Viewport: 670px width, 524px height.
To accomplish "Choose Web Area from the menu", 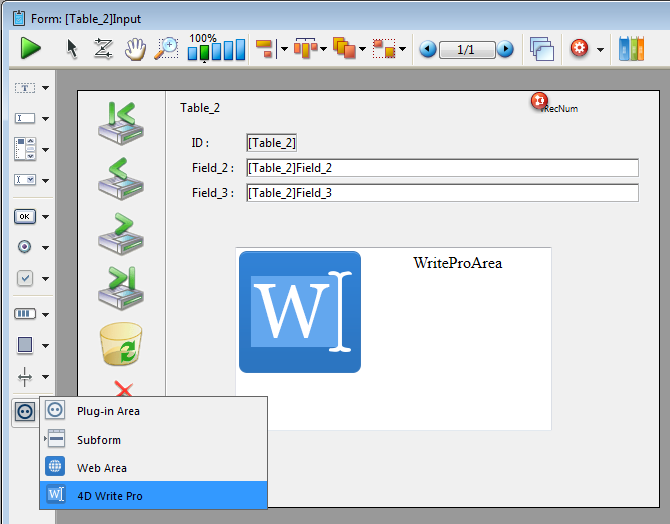I will click(x=153, y=468).
